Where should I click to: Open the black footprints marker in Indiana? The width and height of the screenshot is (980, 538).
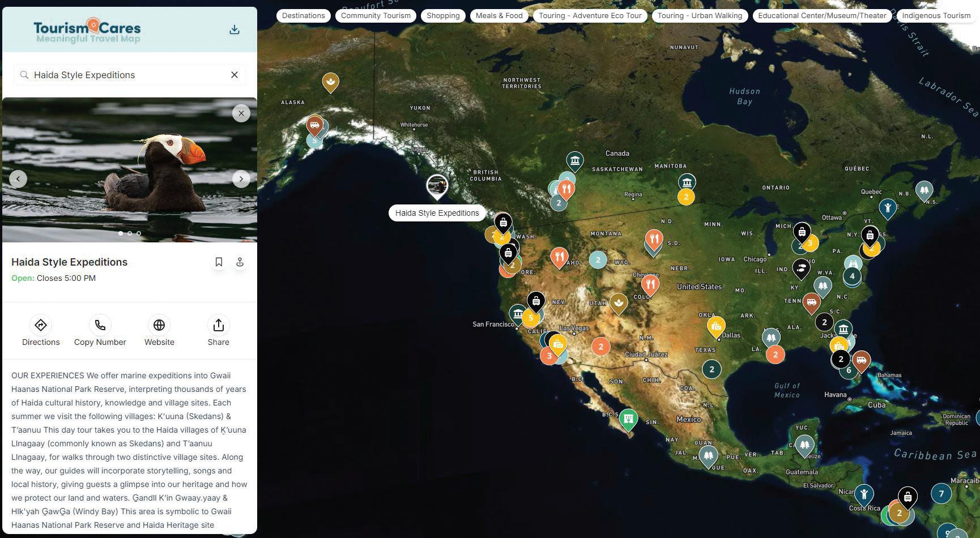click(801, 268)
